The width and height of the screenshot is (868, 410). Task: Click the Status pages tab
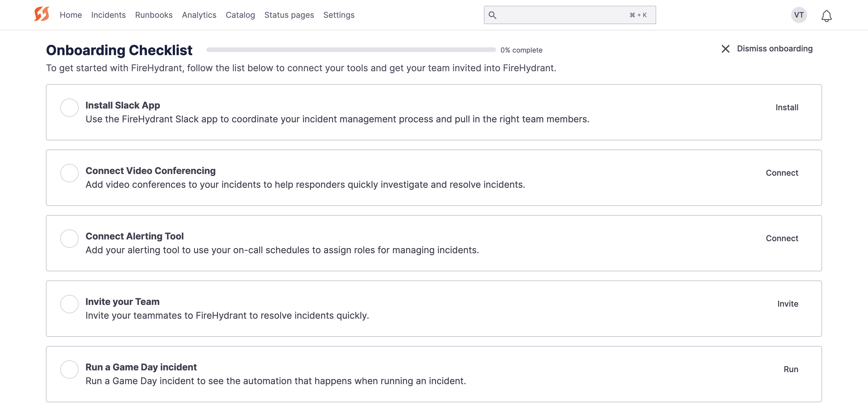click(x=289, y=14)
